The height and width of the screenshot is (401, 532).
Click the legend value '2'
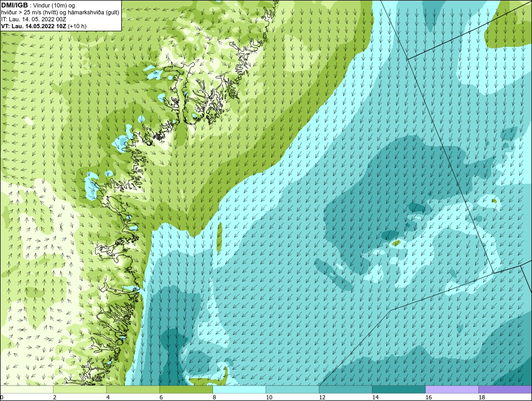point(55,397)
